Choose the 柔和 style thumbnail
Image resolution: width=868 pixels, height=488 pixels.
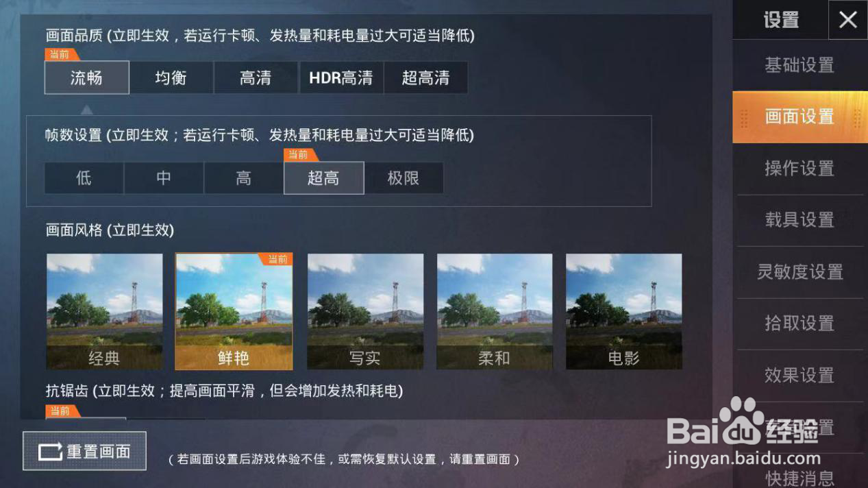pyautogui.click(x=495, y=312)
